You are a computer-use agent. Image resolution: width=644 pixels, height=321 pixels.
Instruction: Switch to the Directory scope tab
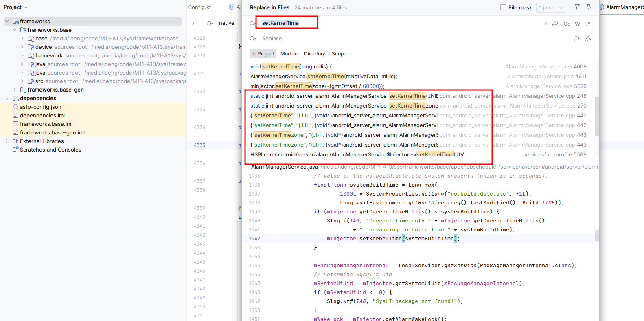[314, 54]
